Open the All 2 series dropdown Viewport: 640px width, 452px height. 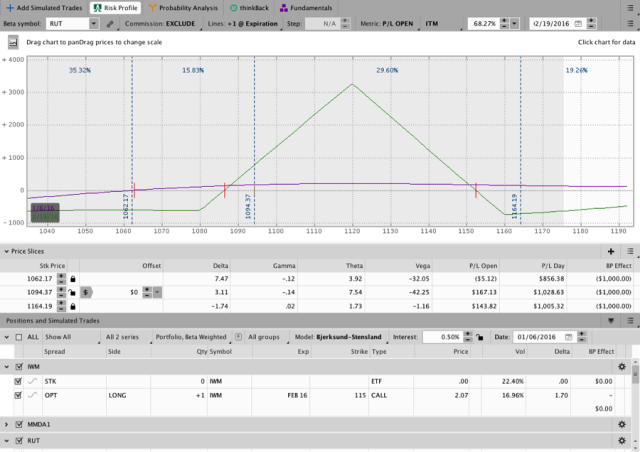click(x=127, y=337)
